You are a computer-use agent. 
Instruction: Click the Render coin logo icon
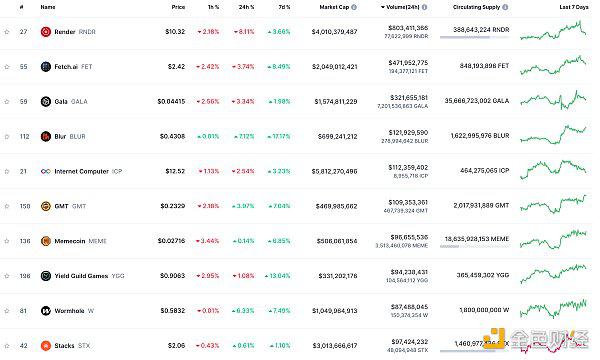(x=46, y=32)
